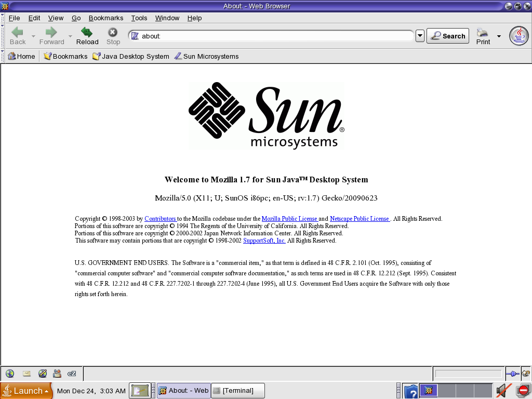Screen dimensions: 532x399
Task: Click the status bar progress meter
Action: pyautogui.click(x=468, y=374)
